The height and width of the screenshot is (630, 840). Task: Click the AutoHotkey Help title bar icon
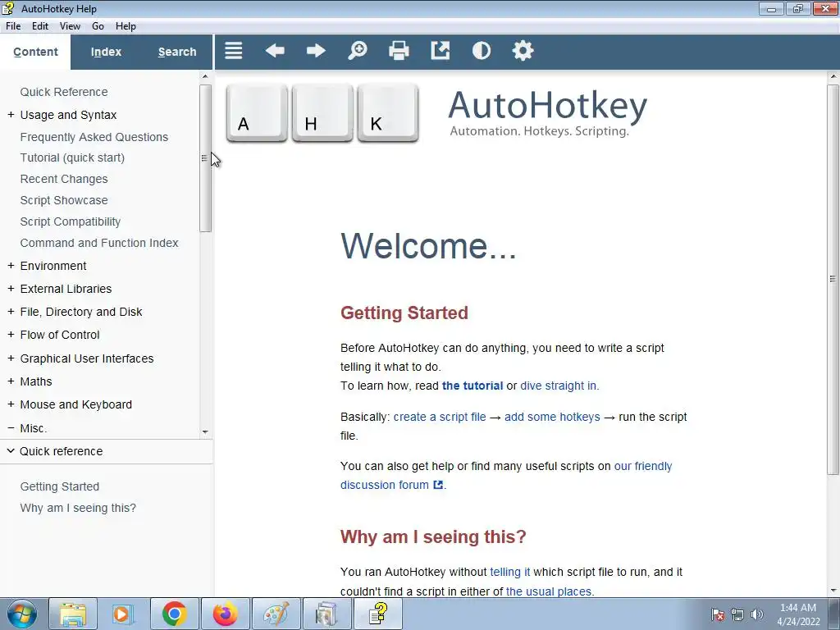pos(8,8)
